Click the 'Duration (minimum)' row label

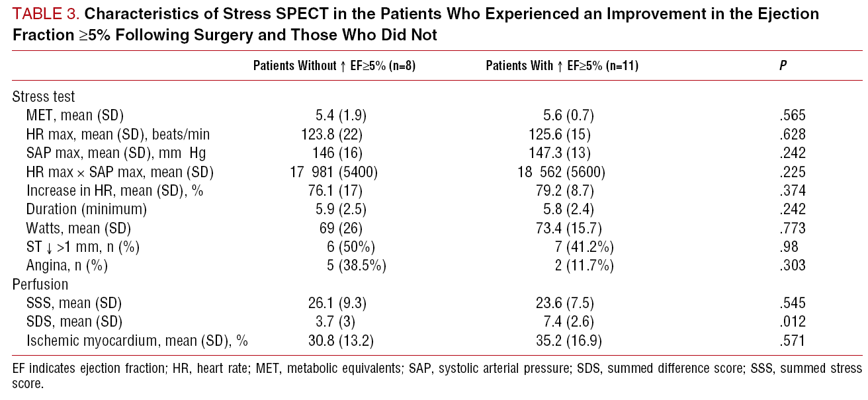[x=86, y=210]
